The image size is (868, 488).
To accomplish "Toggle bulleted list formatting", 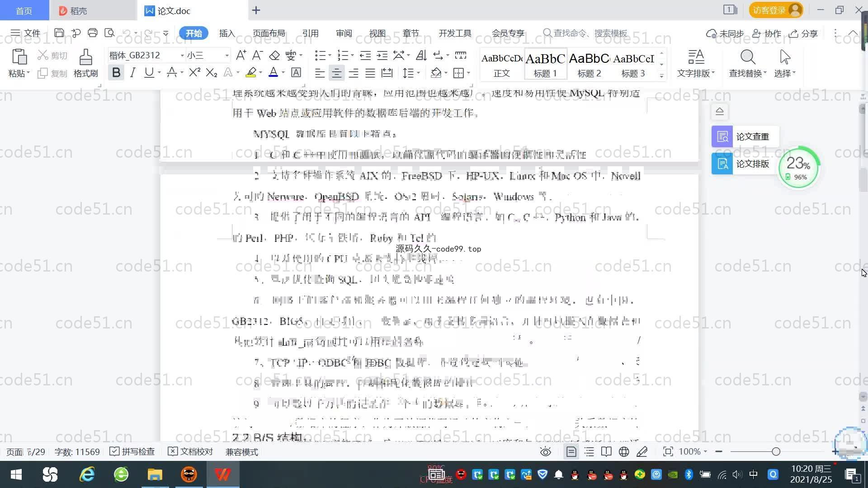I will [x=320, y=56].
